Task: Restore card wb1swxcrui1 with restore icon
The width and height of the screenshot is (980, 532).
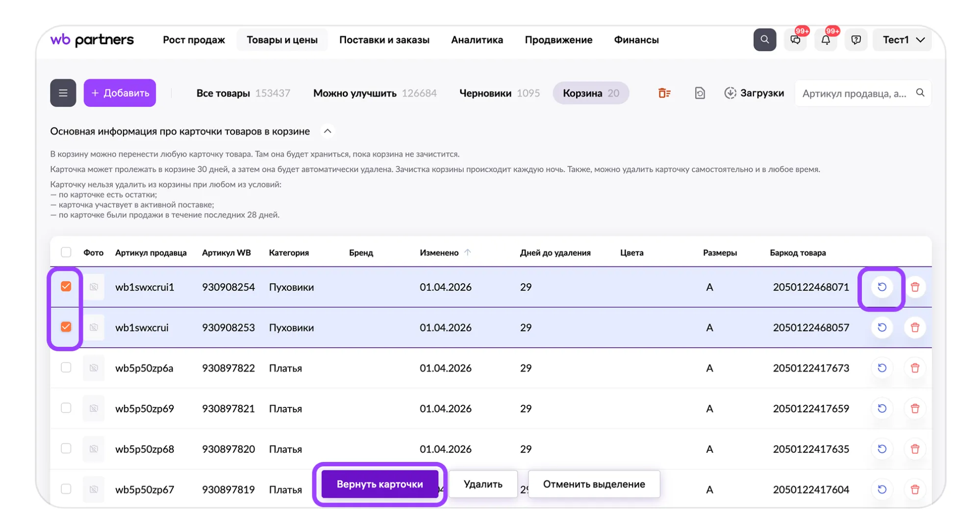Action: [x=881, y=287]
